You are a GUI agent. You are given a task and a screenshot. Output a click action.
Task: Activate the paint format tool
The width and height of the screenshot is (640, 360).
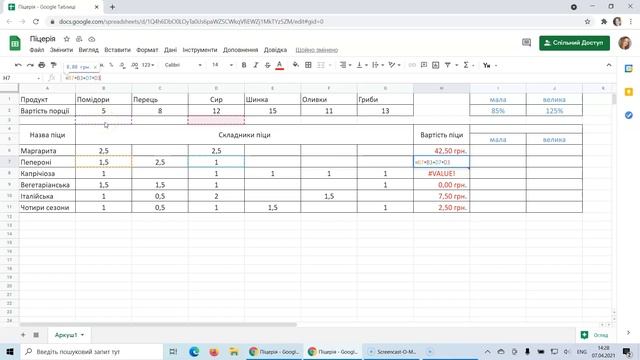[53, 65]
